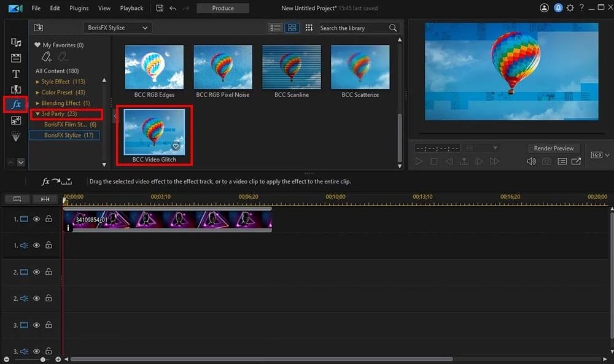Click the save project icon
The width and height of the screenshot is (614, 364).
point(160,8)
